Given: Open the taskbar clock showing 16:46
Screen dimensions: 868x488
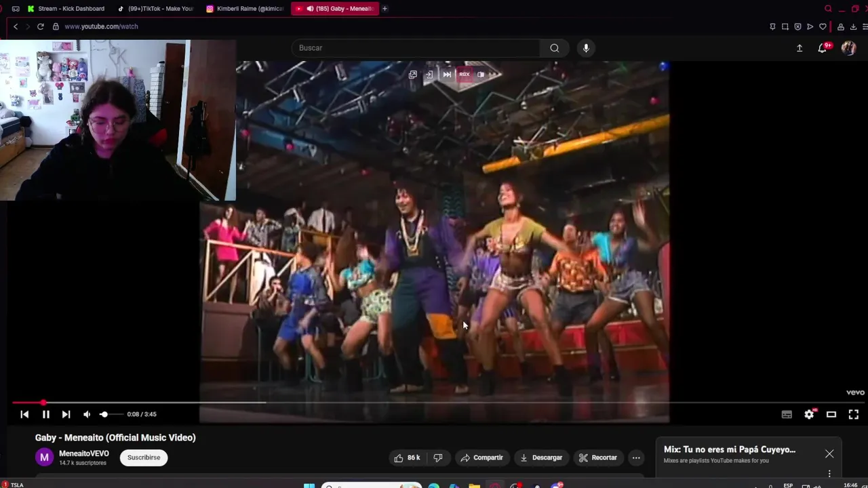Looking at the screenshot, I should 850,485.
